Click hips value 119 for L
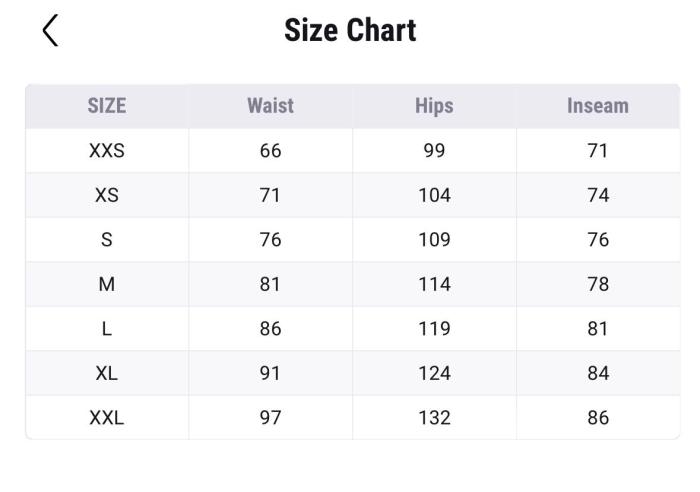 click(434, 329)
